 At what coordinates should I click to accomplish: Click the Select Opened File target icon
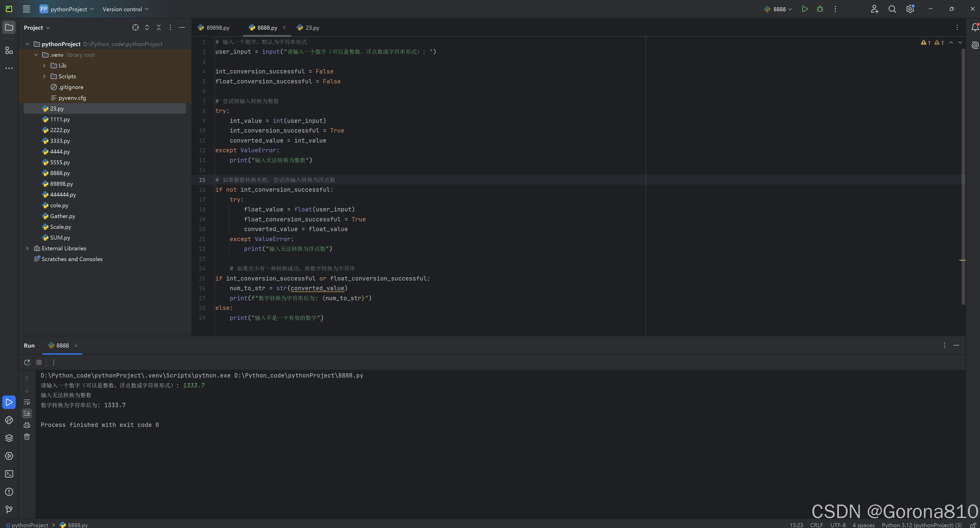coord(135,27)
